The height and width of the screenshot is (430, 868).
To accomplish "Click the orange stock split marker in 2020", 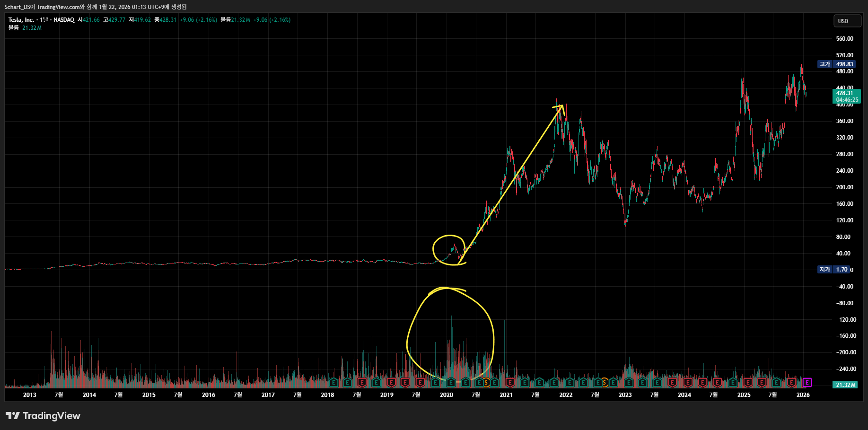I will (x=486, y=383).
